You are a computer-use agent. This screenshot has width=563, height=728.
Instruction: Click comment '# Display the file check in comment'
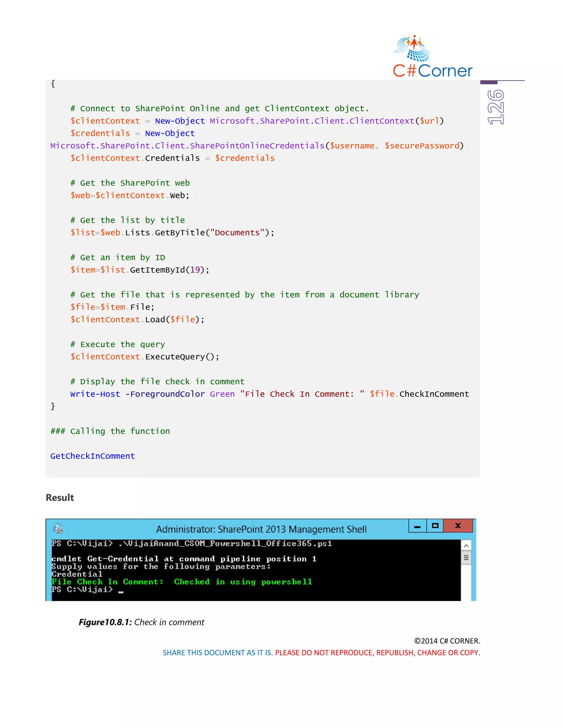tap(158, 382)
